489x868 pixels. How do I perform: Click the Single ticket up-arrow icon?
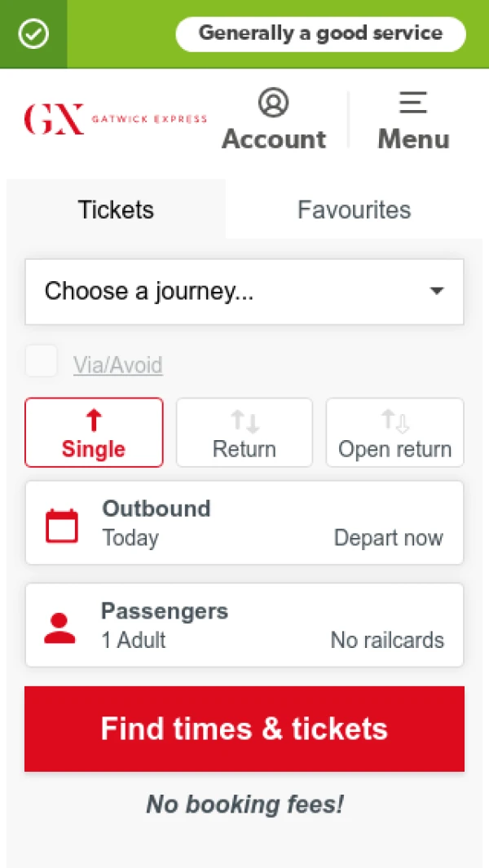(95, 421)
